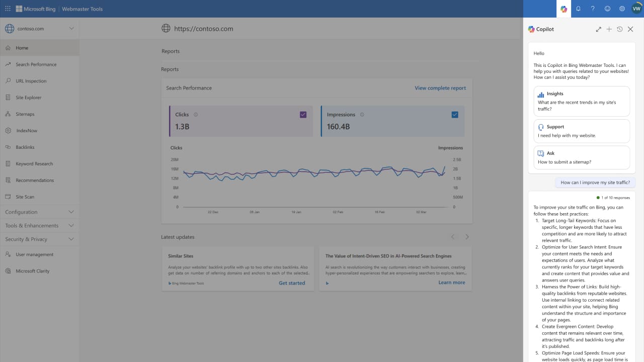Open URL Inspection from the sidebar
644x362 pixels.
(40, 81)
